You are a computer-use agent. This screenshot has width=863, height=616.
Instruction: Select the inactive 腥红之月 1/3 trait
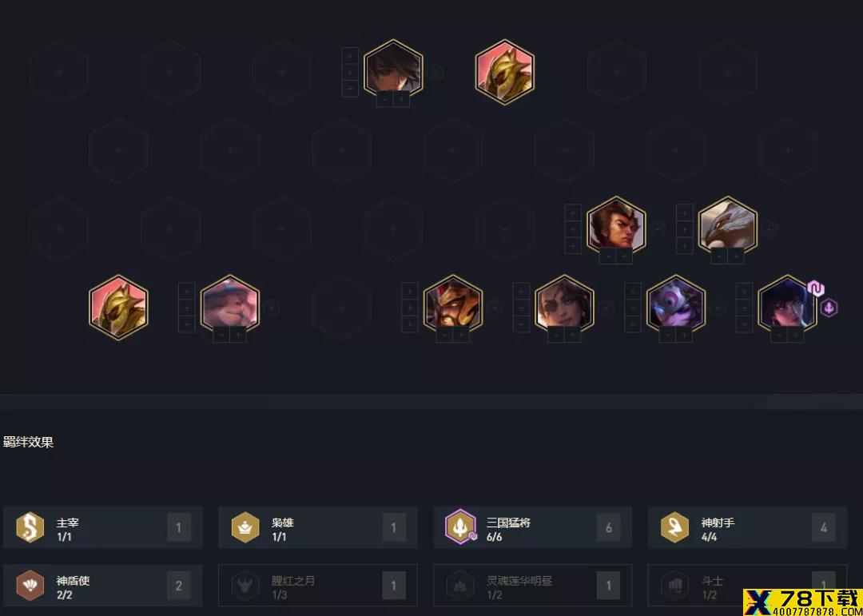pos(318,585)
